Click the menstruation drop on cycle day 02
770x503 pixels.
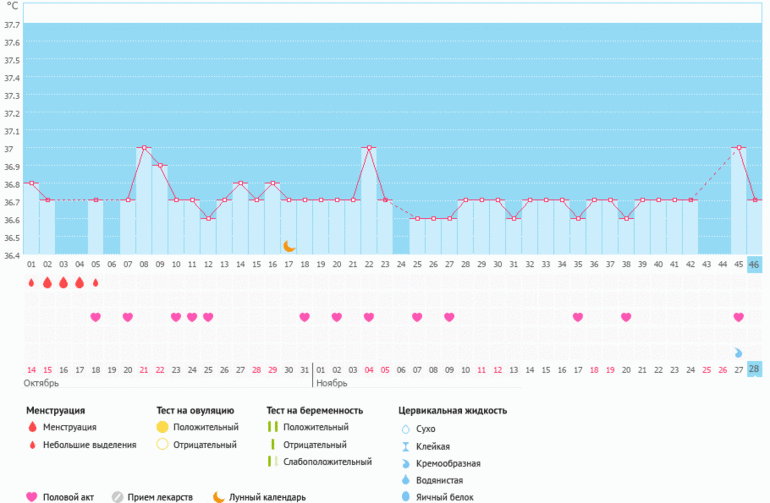[x=48, y=283]
